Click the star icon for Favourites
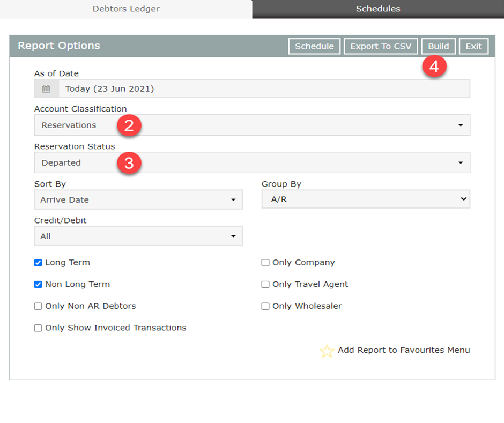Image resolution: width=504 pixels, height=423 pixels. click(327, 351)
